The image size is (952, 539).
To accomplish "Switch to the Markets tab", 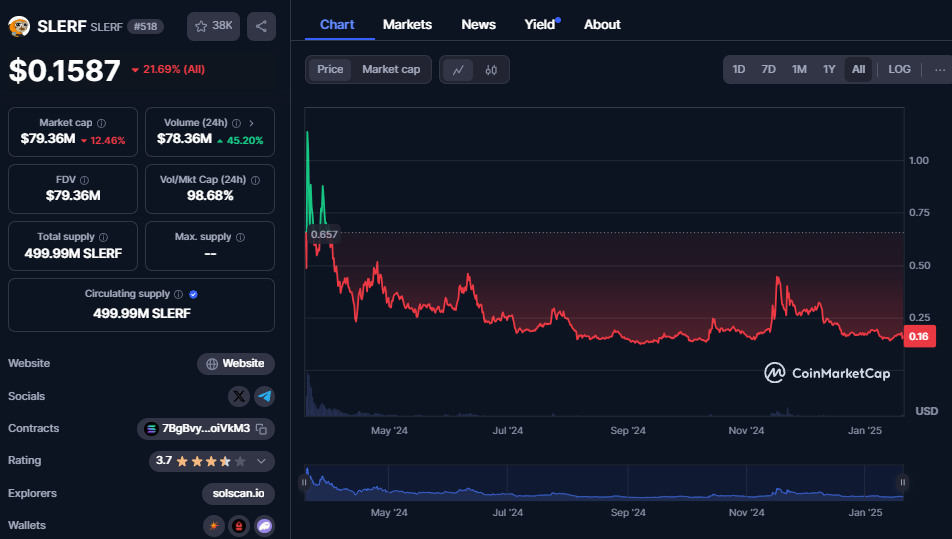I will (407, 25).
